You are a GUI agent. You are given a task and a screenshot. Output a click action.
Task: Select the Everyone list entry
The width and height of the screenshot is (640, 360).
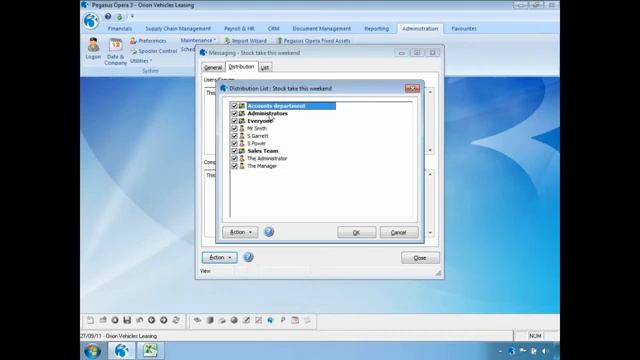[x=260, y=121]
